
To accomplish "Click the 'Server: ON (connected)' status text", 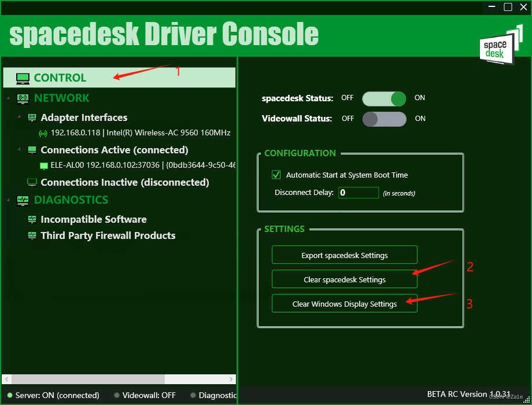I will tap(57, 395).
